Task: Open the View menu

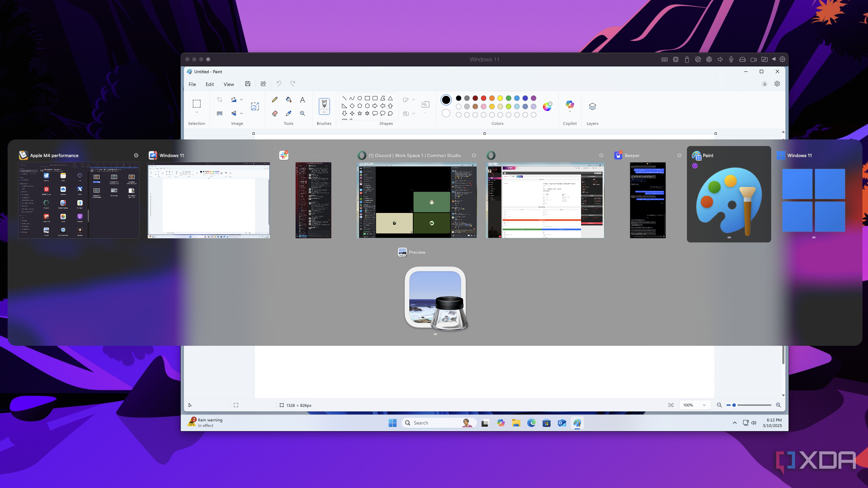Action: (x=229, y=84)
